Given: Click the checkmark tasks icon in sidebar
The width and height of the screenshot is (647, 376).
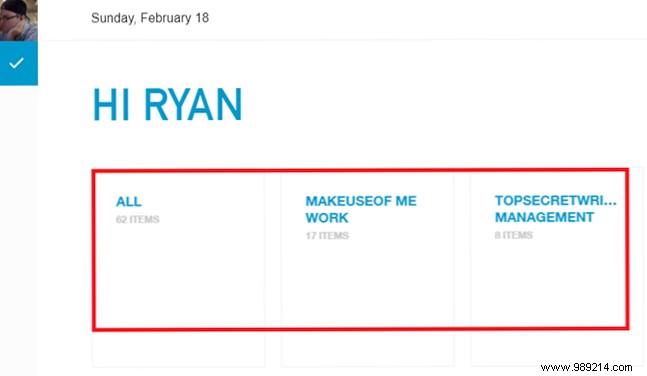Looking at the screenshot, I should click(19, 63).
